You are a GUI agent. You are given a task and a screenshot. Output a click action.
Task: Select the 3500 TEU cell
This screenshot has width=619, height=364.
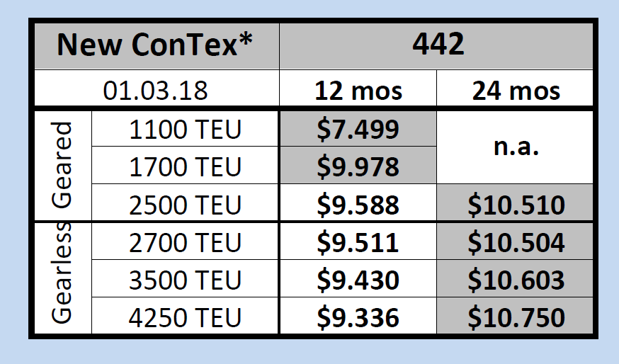click(x=186, y=280)
